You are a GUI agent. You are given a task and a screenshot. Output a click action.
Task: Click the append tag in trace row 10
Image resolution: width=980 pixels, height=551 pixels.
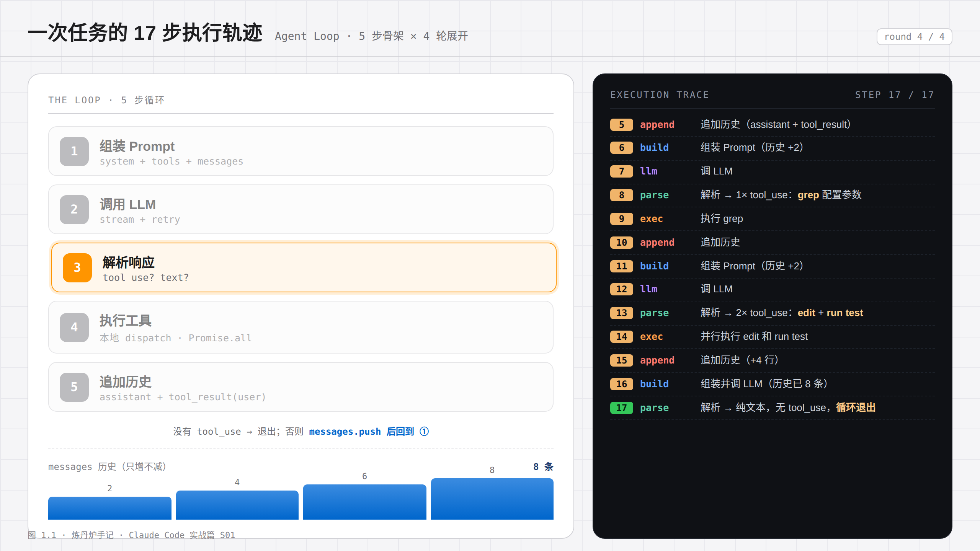(657, 243)
